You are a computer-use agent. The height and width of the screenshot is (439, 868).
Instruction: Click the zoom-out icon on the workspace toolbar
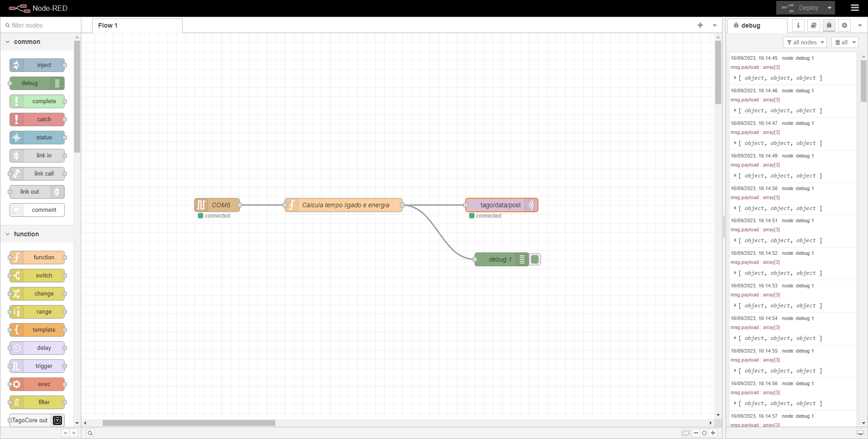pyautogui.click(x=695, y=433)
